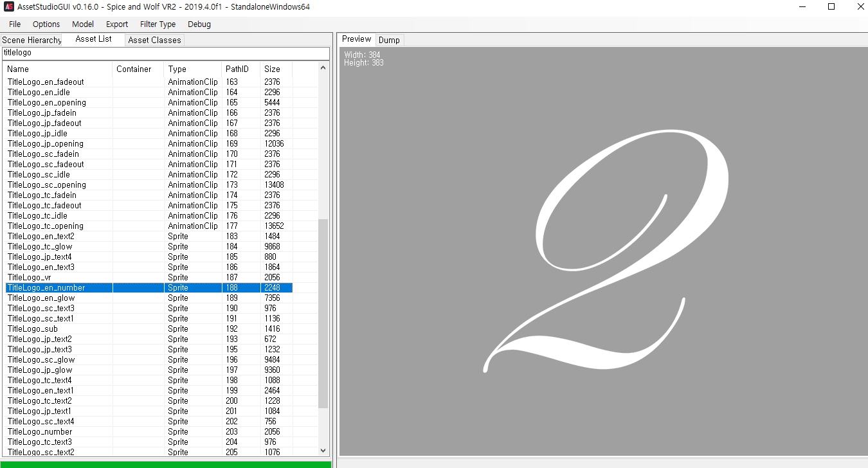This screenshot has width=868, height=468.
Task: Sort by the Type column header
Action: click(193, 69)
